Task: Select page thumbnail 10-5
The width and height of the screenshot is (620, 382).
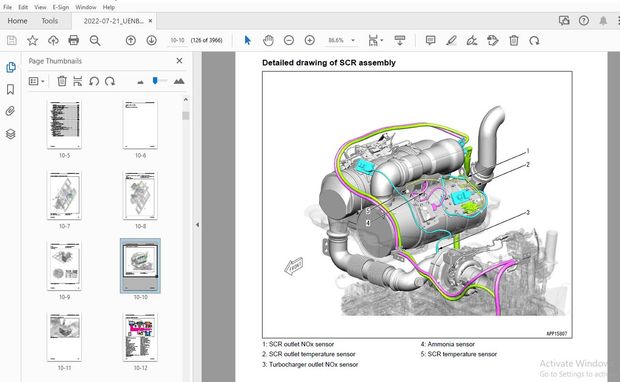Action: [x=64, y=125]
